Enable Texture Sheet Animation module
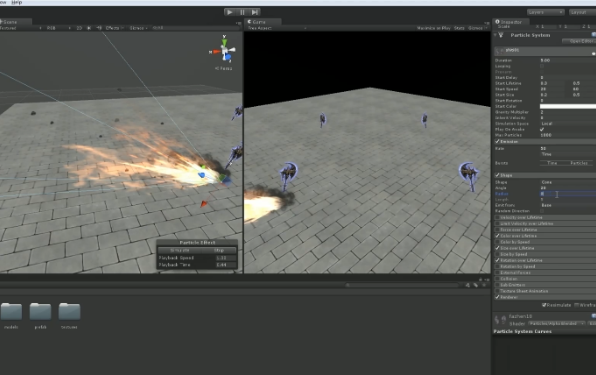Screen dimensions: 596x375 [x=497, y=291]
